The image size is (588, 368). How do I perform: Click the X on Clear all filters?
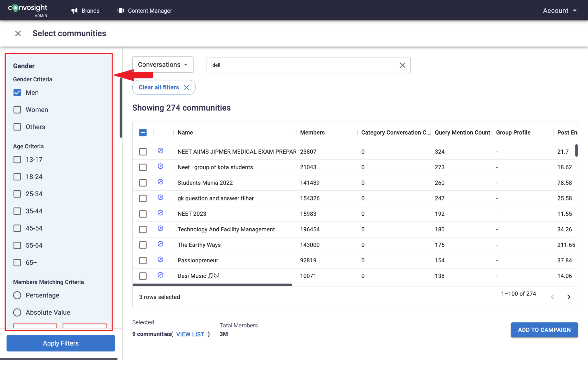(x=186, y=87)
